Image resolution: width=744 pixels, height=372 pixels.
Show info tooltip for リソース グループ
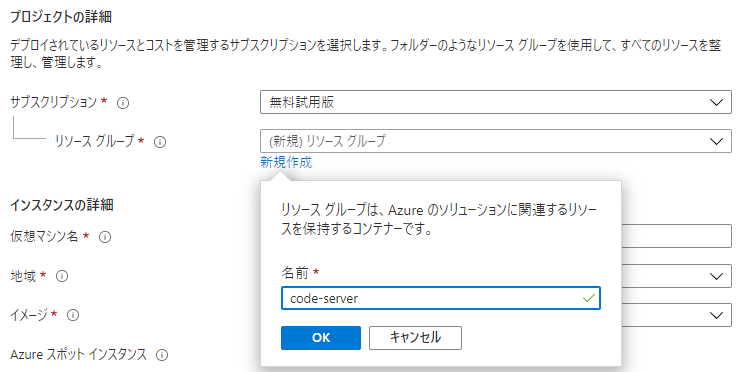pyautogui.click(x=160, y=142)
